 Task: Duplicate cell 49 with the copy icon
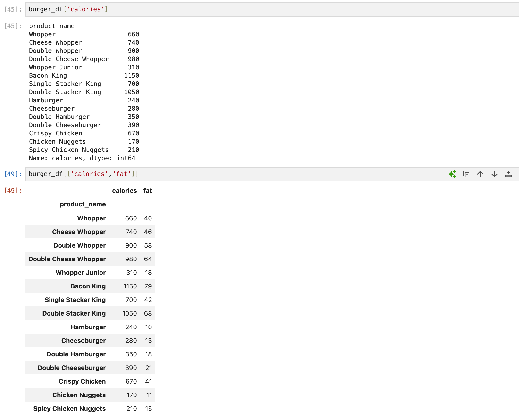point(466,174)
